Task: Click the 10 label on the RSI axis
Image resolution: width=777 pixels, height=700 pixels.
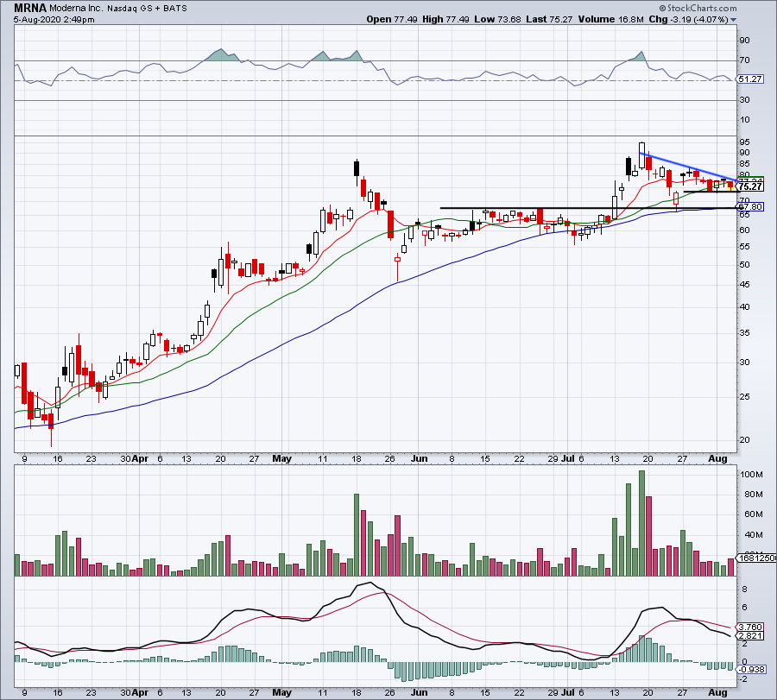Action: click(744, 120)
